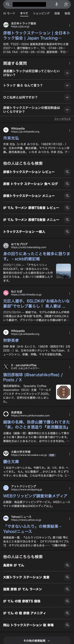Open three-dot menu for ねとらぼ result

69,293
